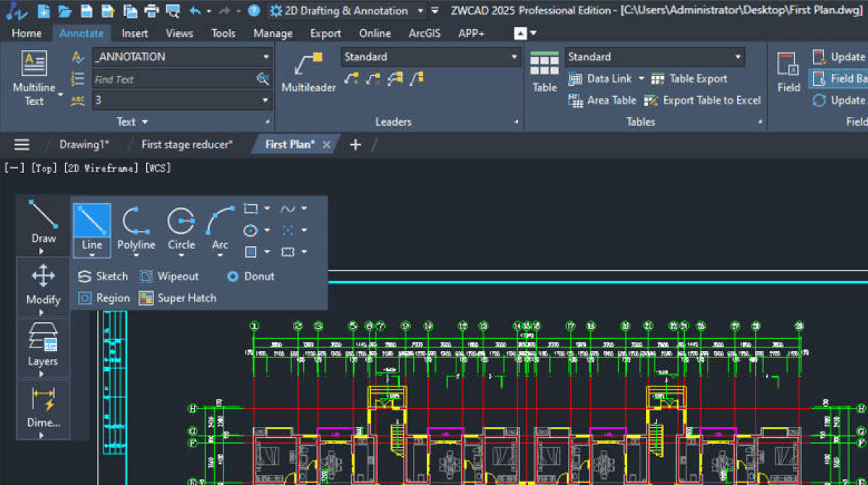This screenshot has width=868, height=485.
Task: Add a new drawing tab with plus
Action: 355,145
